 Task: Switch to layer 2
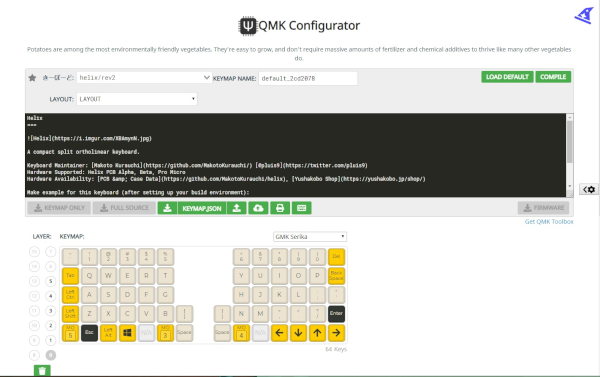coord(51,326)
